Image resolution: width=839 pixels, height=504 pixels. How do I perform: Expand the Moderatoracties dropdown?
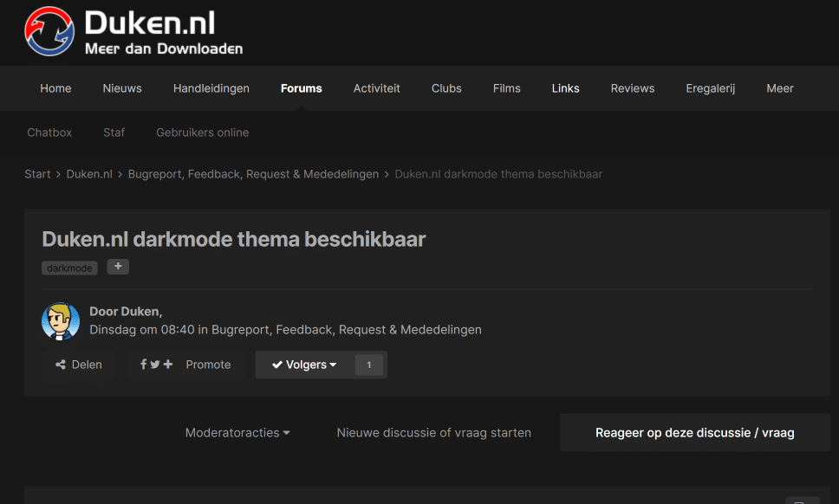(x=237, y=433)
